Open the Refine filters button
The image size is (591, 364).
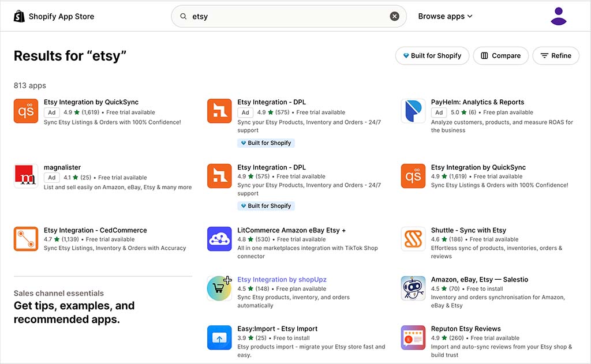(x=556, y=56)
